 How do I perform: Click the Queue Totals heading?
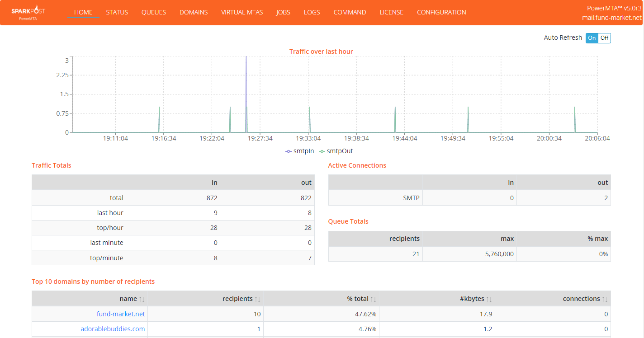348,221
